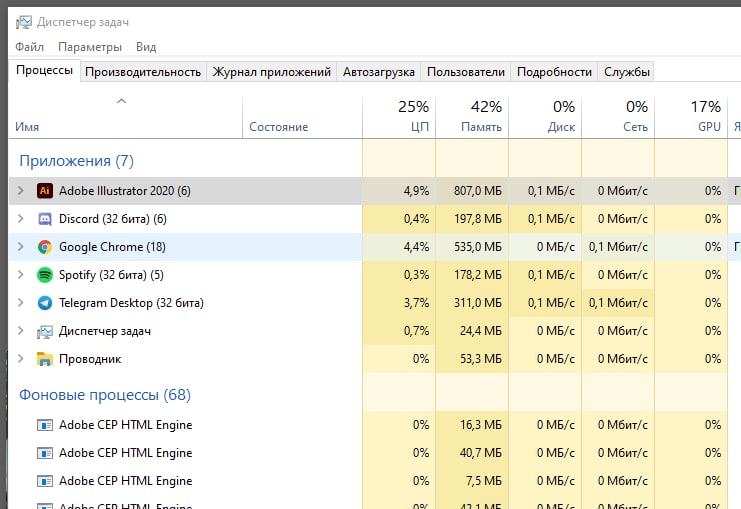741x509 pixels.
Task: Click the Диспетчер задач row icon
Action: (45, 331)
